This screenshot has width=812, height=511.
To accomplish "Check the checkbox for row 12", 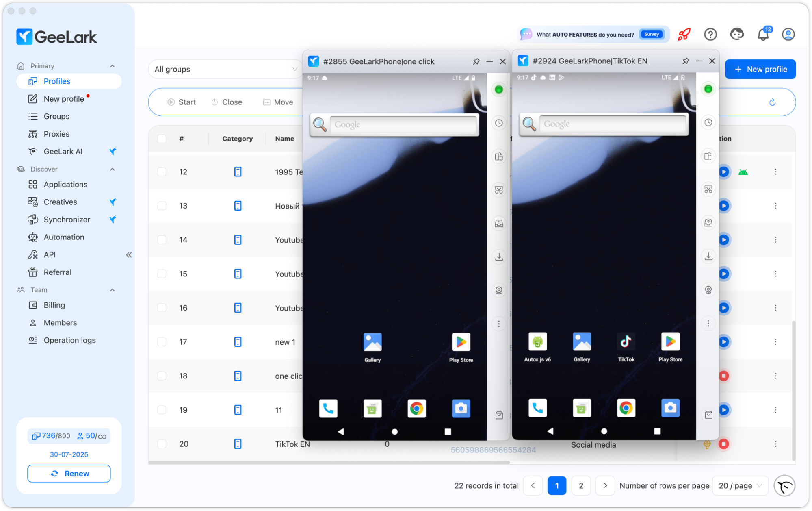I will click(162, 172).
